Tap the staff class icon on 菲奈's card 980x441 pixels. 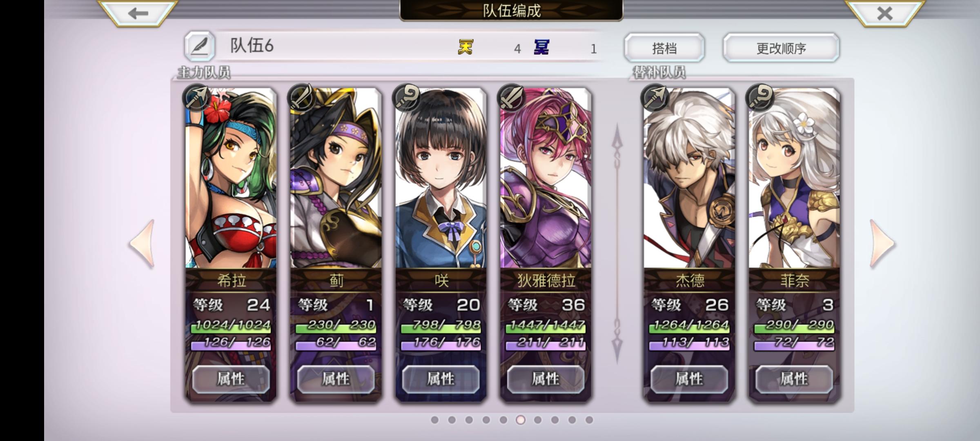click(760, 98)
